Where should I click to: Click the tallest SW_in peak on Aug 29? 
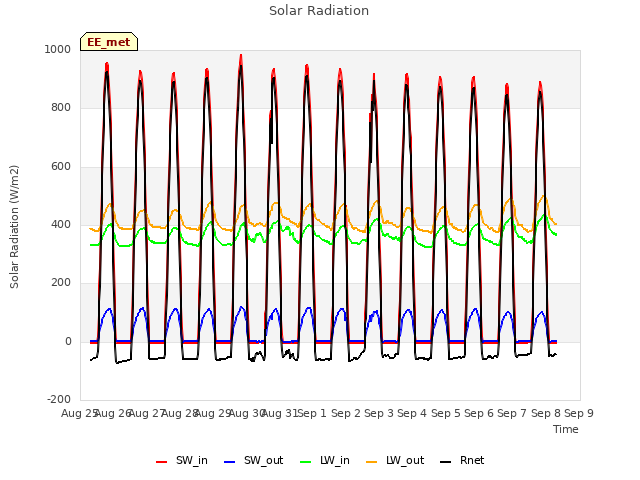(241, 56)
